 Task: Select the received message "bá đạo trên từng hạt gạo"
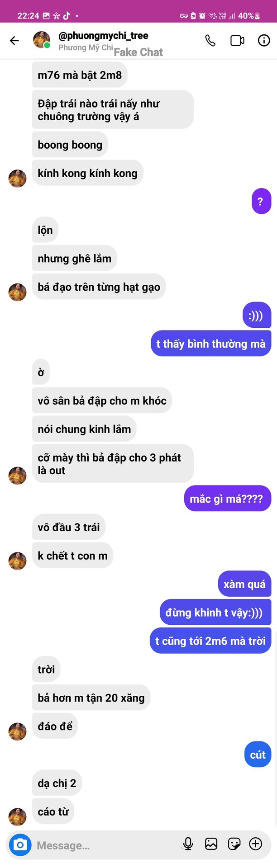point(99,287)
